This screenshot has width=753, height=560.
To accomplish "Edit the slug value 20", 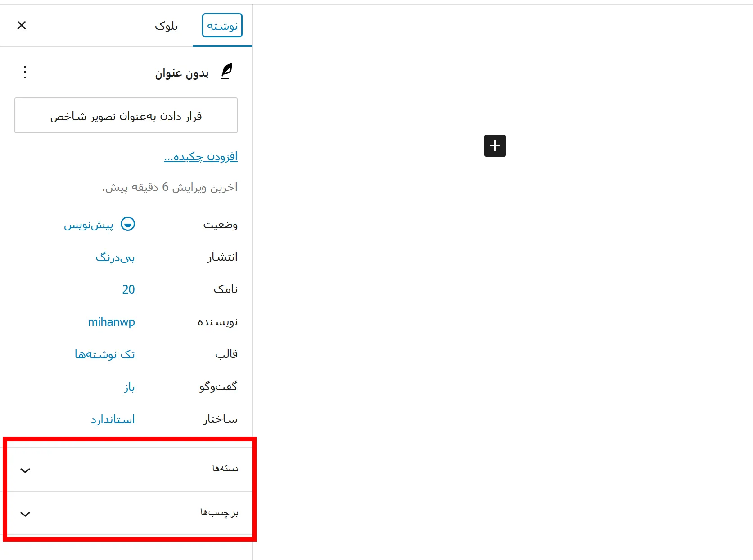I will (128, 289).
